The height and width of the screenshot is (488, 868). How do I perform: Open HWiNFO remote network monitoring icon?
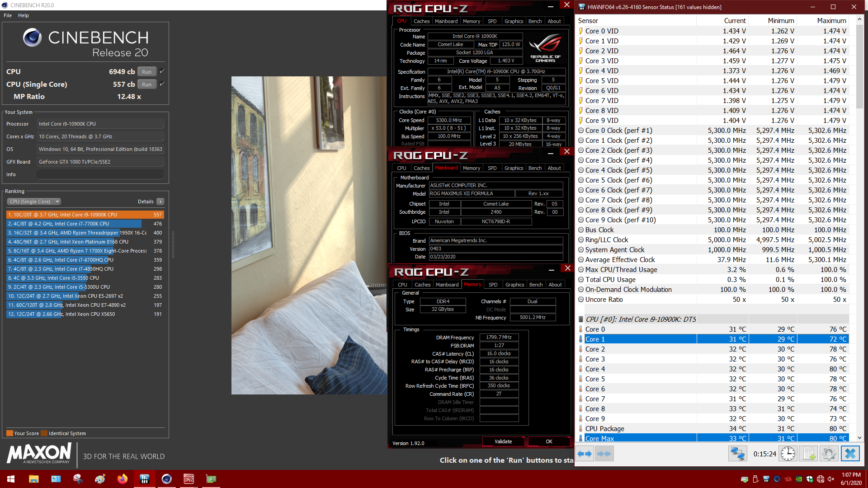pyautogui.click(x=737, y=454)
